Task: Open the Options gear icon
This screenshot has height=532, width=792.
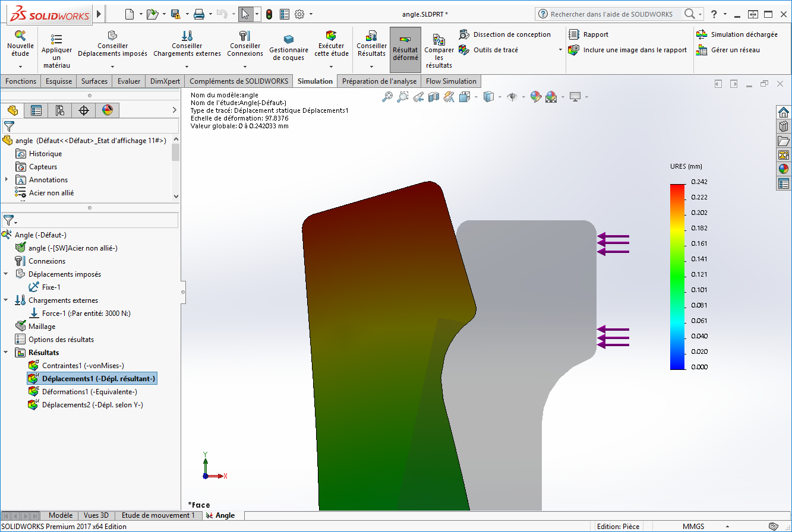Action: click(x=299, y=14)
